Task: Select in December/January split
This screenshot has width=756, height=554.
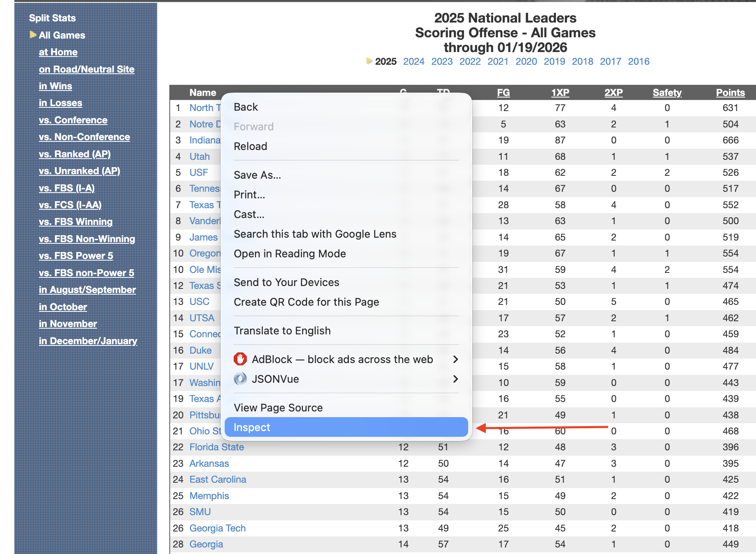Action: point(88,341)
